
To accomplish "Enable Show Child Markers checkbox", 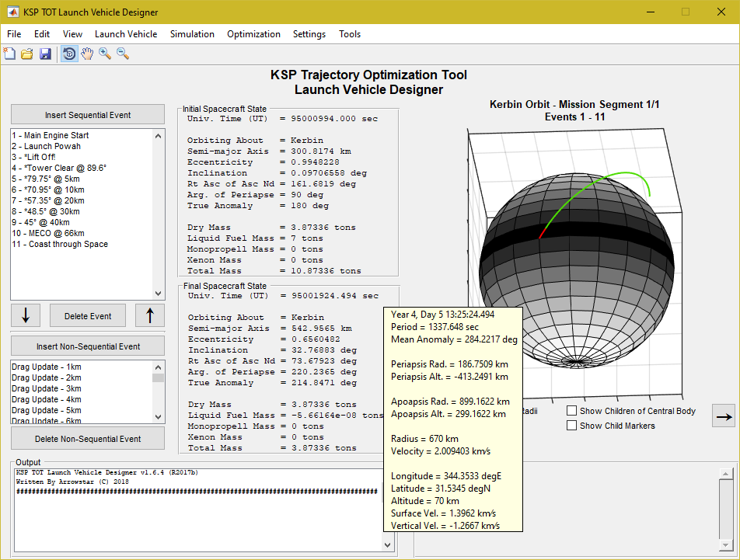I will click(571, 426).
